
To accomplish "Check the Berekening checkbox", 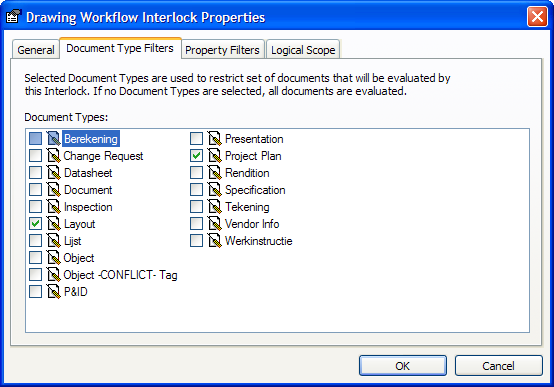I will tap(35, 139).
